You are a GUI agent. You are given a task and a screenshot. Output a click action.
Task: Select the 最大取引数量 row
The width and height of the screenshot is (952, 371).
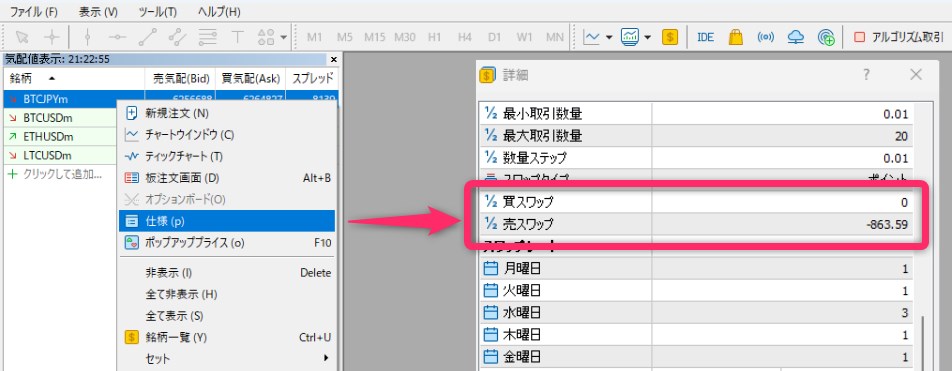697,137
